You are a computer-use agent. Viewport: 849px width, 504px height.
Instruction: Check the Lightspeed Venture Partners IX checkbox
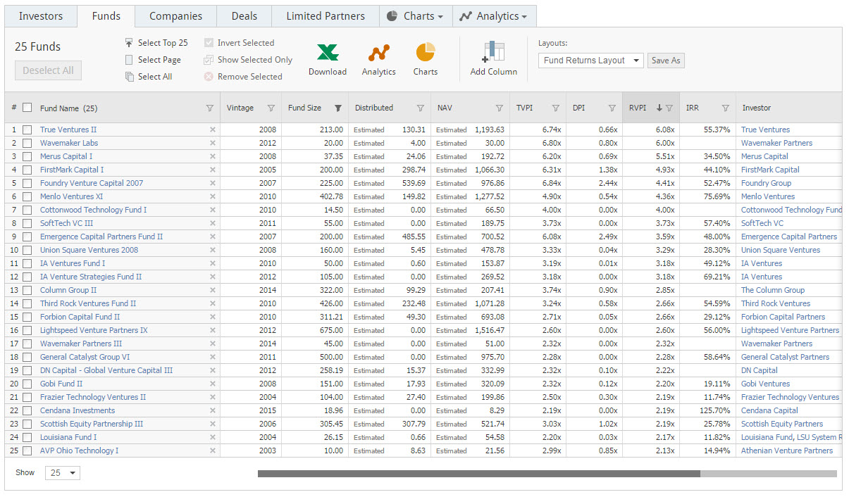[x=27, y=331]
